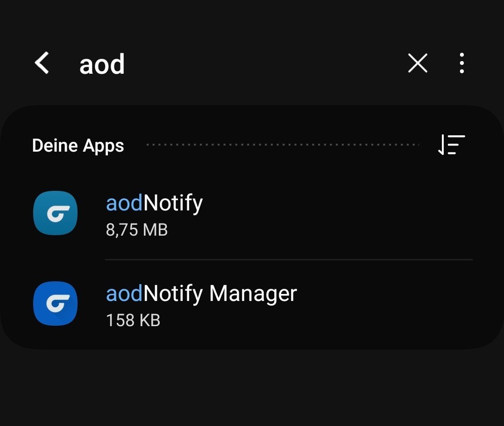This screenshot has width=504, height=426.
Task: Tap the 8,75 MB size label
Action: point(136,230)
